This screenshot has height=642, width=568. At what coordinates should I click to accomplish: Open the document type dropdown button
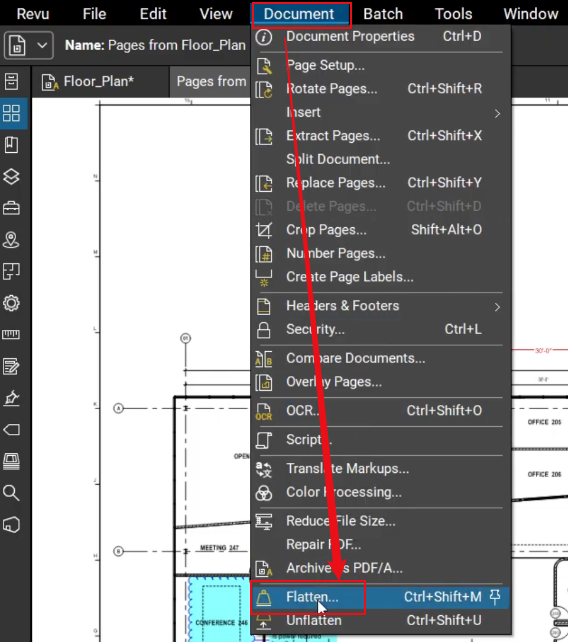click(x=29, y=45)
